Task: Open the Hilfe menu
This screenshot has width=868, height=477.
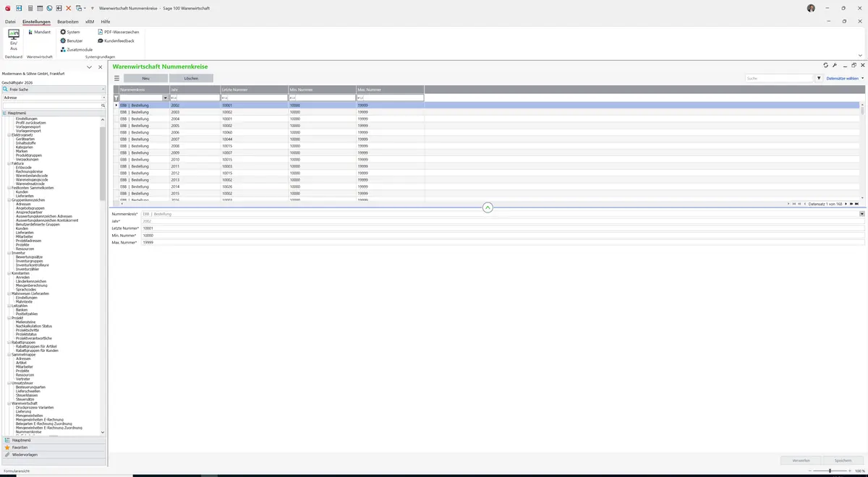Action: (x=106, y=22)
